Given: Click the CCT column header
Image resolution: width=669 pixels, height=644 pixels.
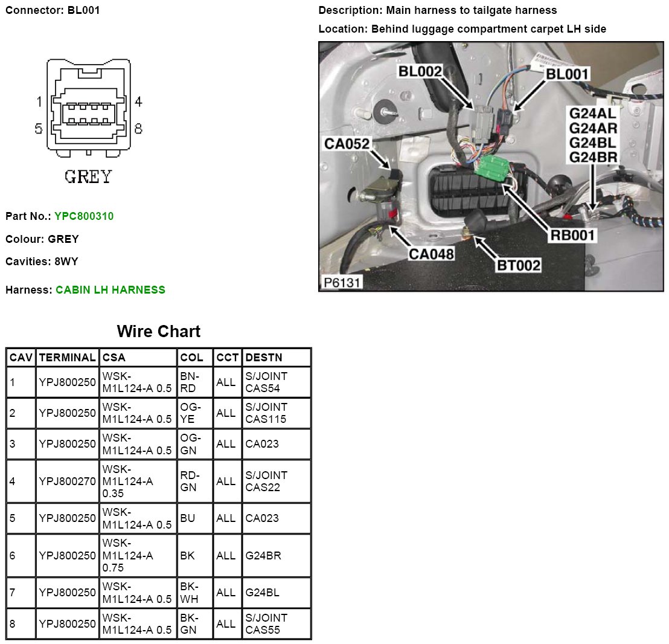Looking at the screenshot, I should tap(228, 358).
